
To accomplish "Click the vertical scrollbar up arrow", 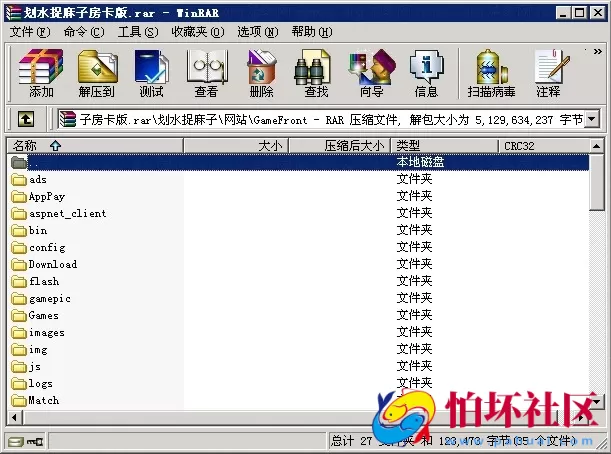I will pyautogui.click(x=596, y=146).
